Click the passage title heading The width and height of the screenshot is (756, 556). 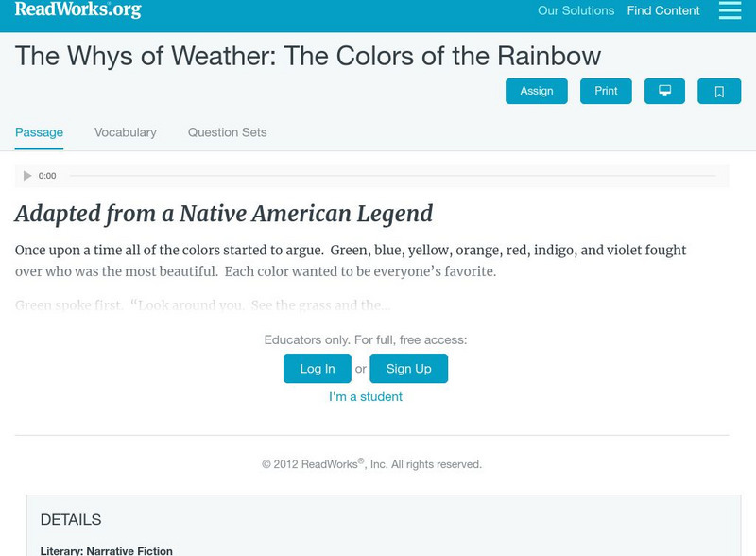pyautogui.click(x=308, y=55)
